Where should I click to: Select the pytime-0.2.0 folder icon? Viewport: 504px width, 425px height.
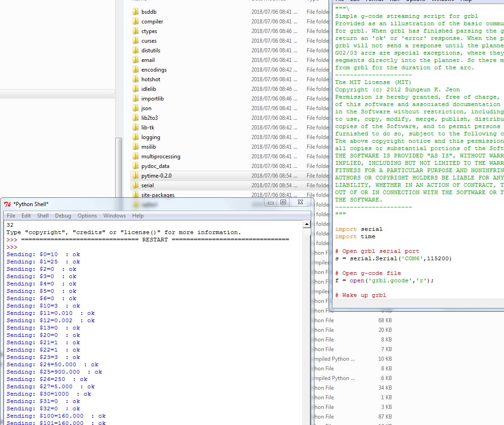click(x=136, y=176)
